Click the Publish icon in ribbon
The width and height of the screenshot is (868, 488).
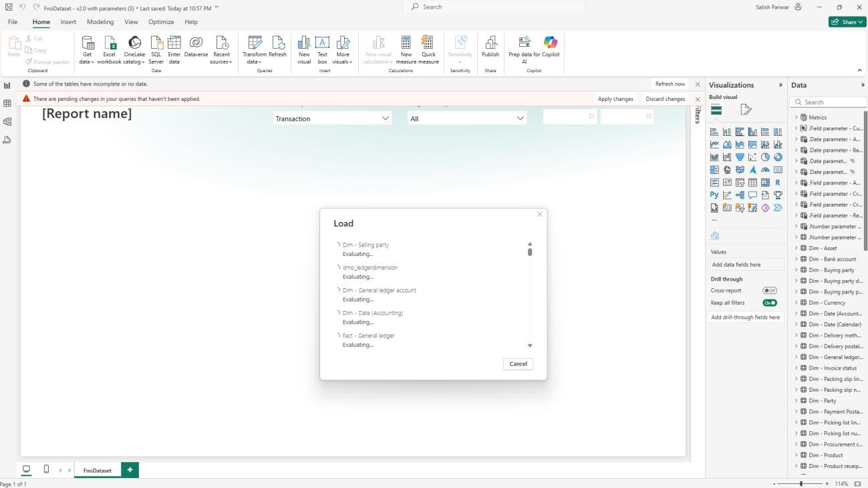(x=490, y=43)
